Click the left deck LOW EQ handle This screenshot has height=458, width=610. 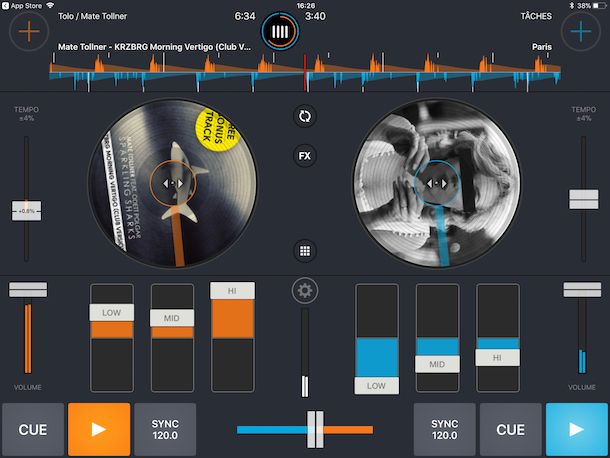pos(112,312)
